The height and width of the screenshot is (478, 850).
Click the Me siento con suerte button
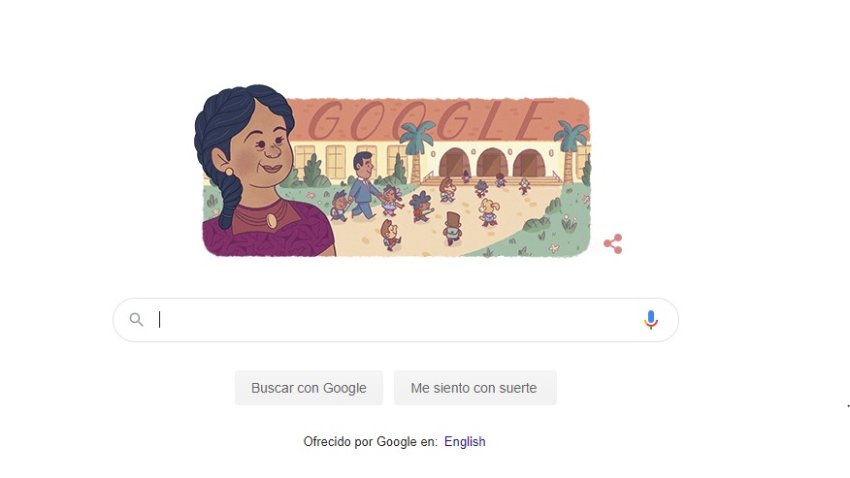coord(475,388)
